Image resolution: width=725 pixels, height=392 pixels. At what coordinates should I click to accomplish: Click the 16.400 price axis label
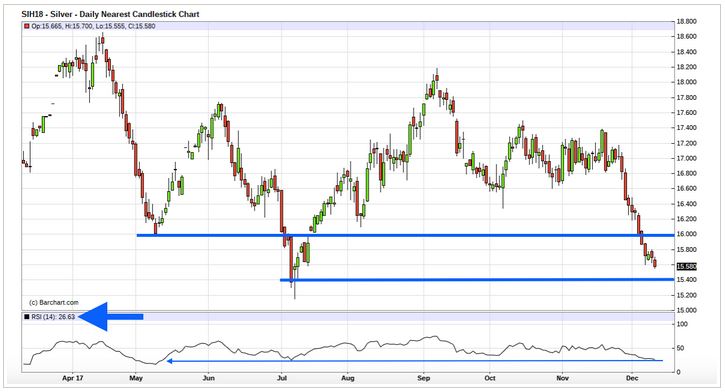pyautogui.click(x=687, y=204)
